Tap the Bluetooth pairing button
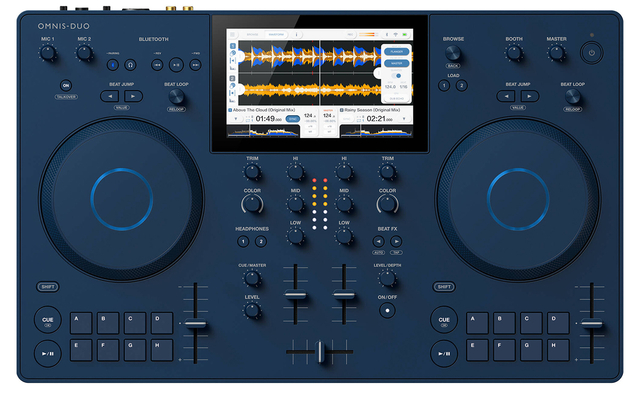Image resolution: width=640 pixels, height=400 pixels. coord(113,64)
